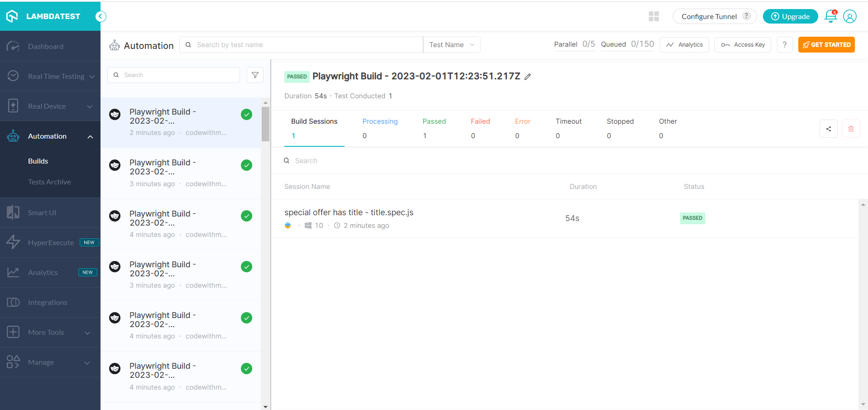Screen dimensions: 868x410
Task: Open the Analytics button in header
Action: pyautogui.click(x=684, y=44)
